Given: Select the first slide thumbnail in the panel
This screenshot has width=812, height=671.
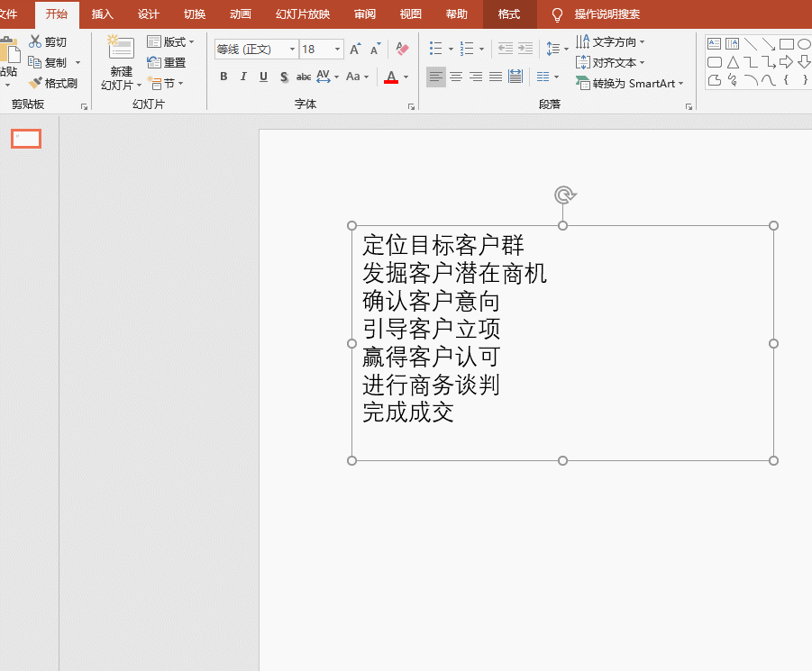Looking at the screenshot, I should pos(25,139).
